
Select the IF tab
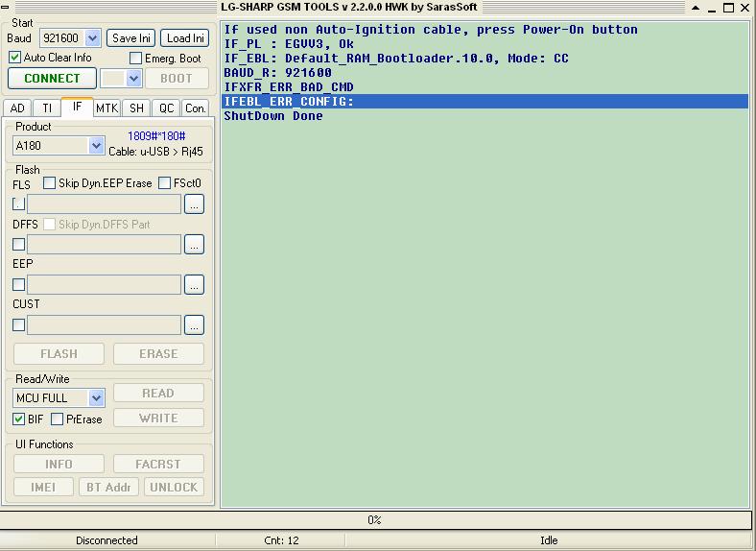(x=77, y=108)
